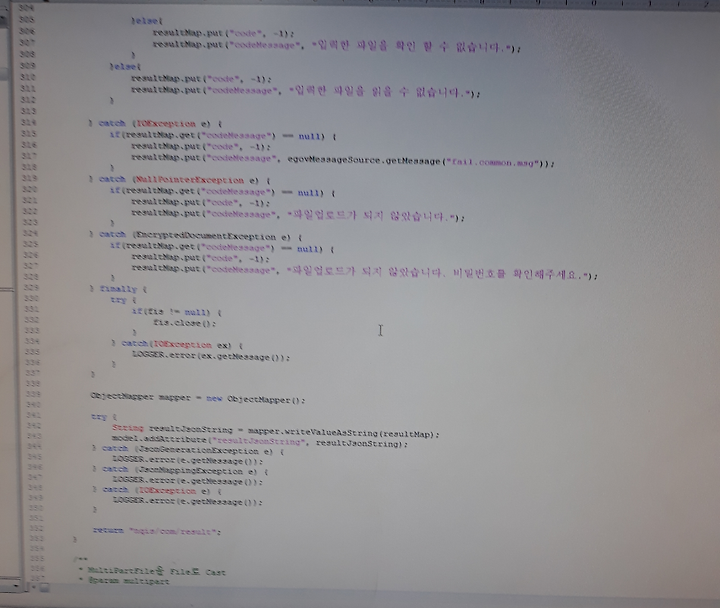720x608 pixels.
Task: Click the "입력한 파일을 읽을 수 없습니다." string
Action: (381, 92)
